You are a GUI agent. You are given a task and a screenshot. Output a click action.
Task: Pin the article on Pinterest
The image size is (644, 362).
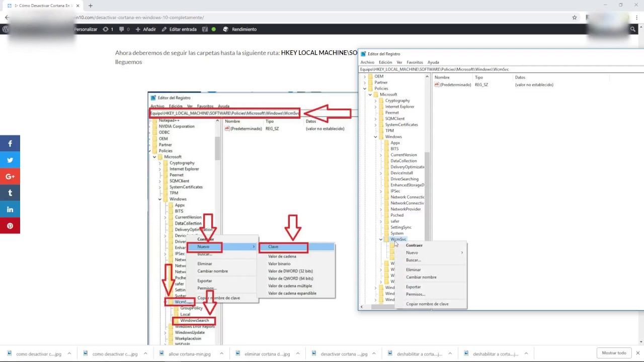[x=10, y=226]
